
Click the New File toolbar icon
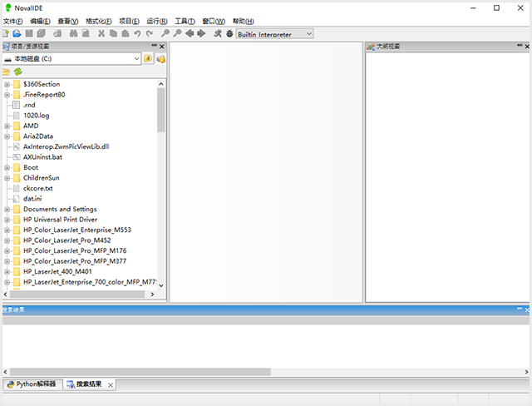(x=6, y=33)
